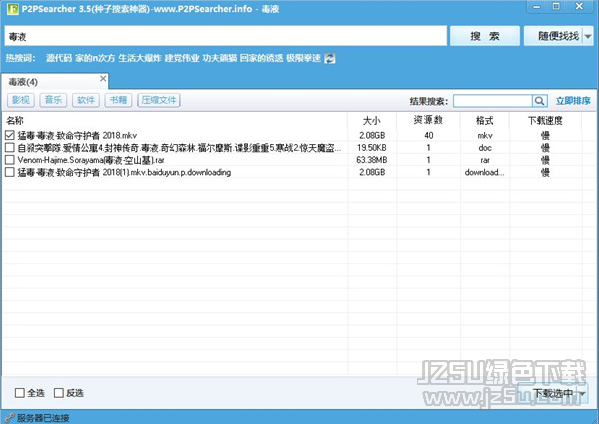599x424 pixels.
Task: Close the 毒液(4) tab
Action: pos(103,78)
